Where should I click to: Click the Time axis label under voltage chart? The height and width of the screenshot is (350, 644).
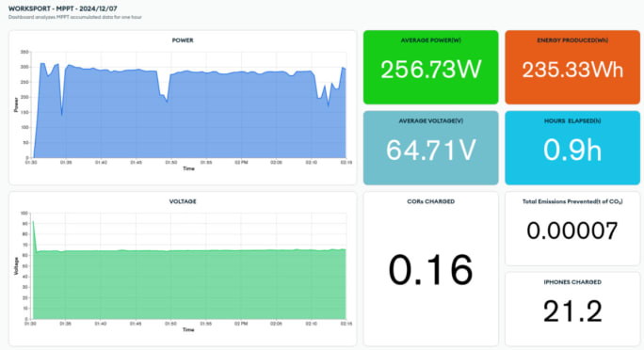point(188,330)
